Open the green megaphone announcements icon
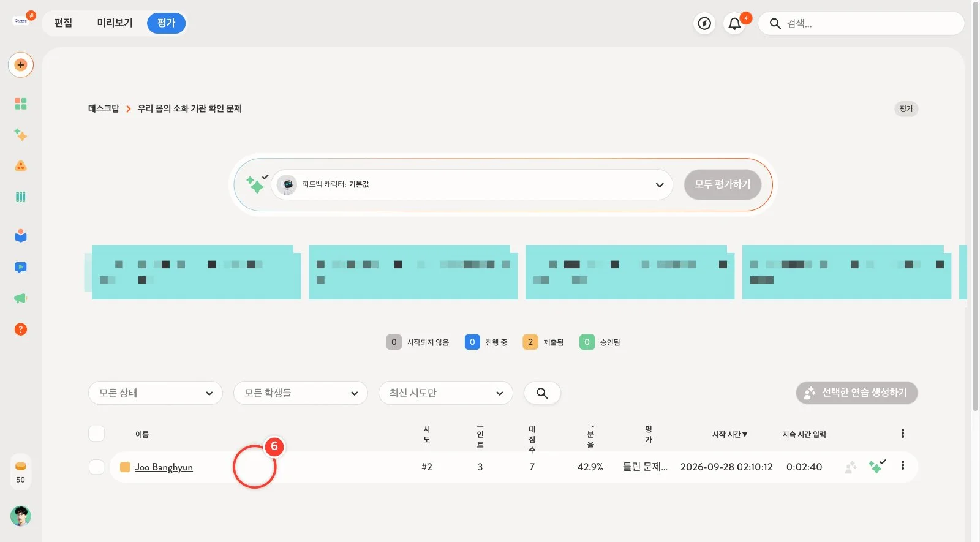This screenshot has width=980, height=542. click(21, 298)
